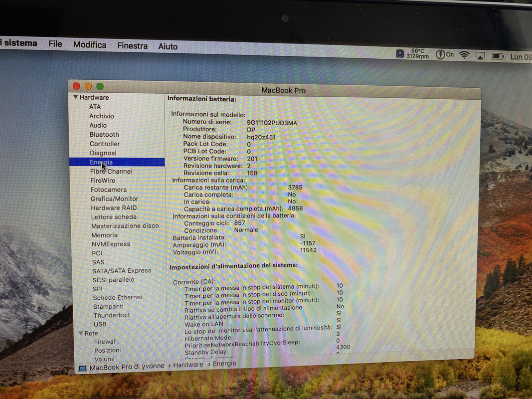Select SATA/SATA Express in the sidebar

122,271
